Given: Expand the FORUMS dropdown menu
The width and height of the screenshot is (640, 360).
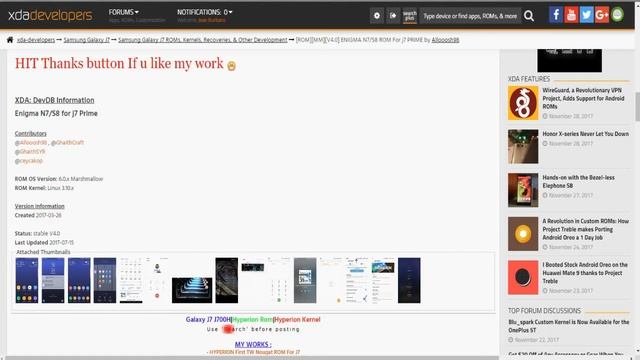Looking at the screenshot, I should coord(123,12).
